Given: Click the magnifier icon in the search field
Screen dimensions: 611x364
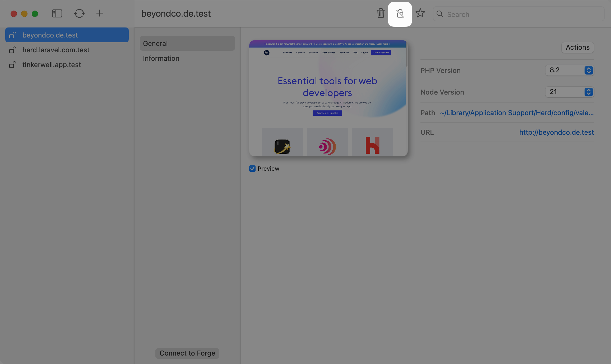Looking at the screenshot, I should tap(439, 14).
